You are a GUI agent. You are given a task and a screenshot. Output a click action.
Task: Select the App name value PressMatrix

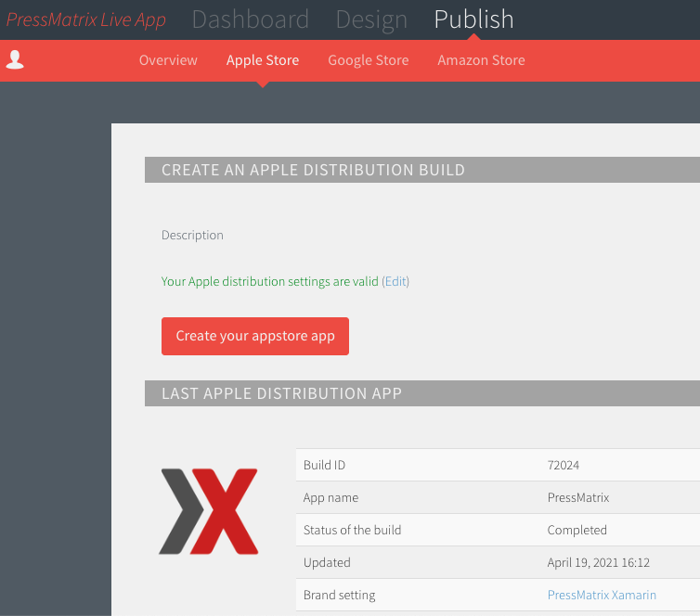point(578,498)
